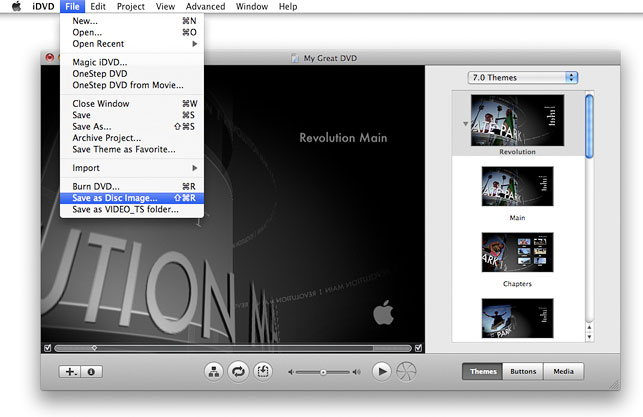Click the themes list scrollbar thumb
The height and width of the screenshot is (417, 643).
[x=589, y=126]
